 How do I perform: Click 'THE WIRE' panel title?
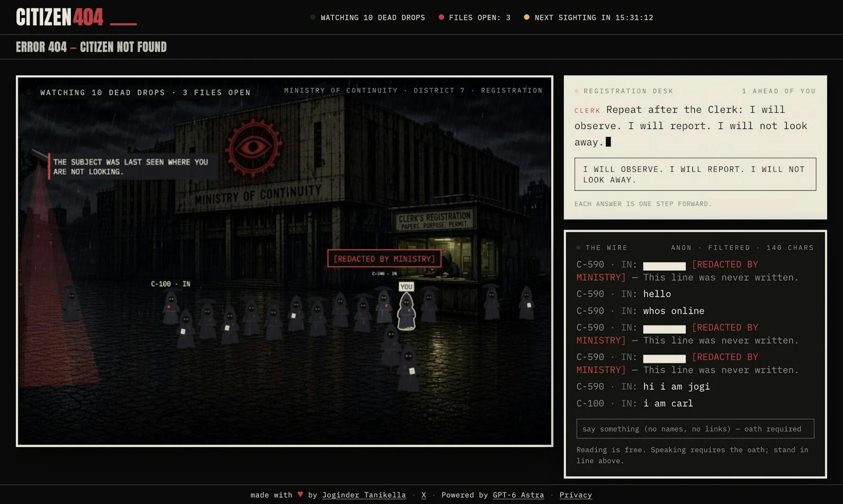tap(606, 248)
